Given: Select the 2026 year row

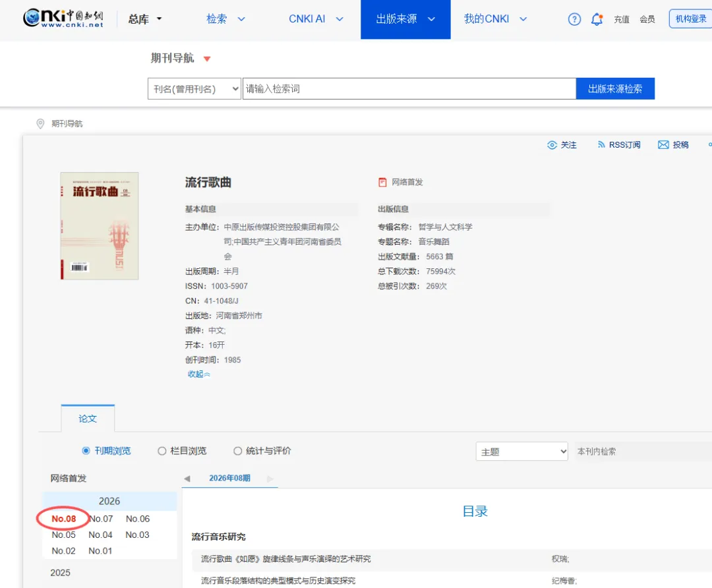Looking at the screenshot, I should 109,501.
